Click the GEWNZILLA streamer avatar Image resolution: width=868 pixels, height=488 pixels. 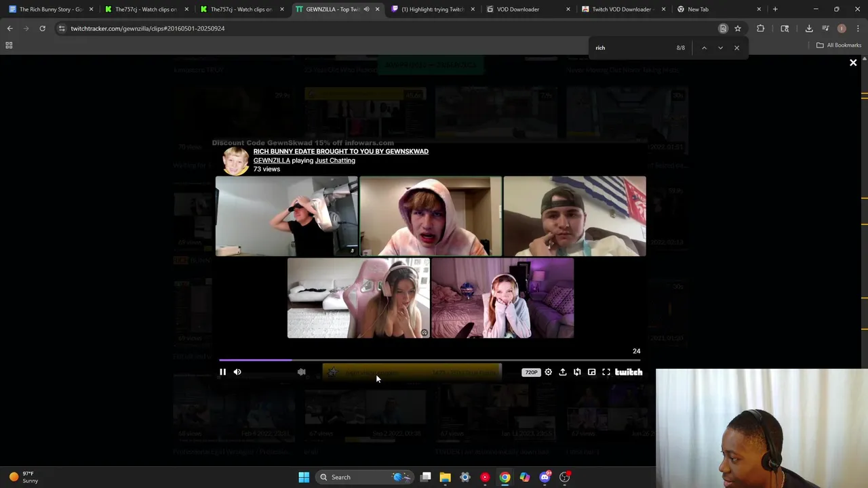point(235,161)
